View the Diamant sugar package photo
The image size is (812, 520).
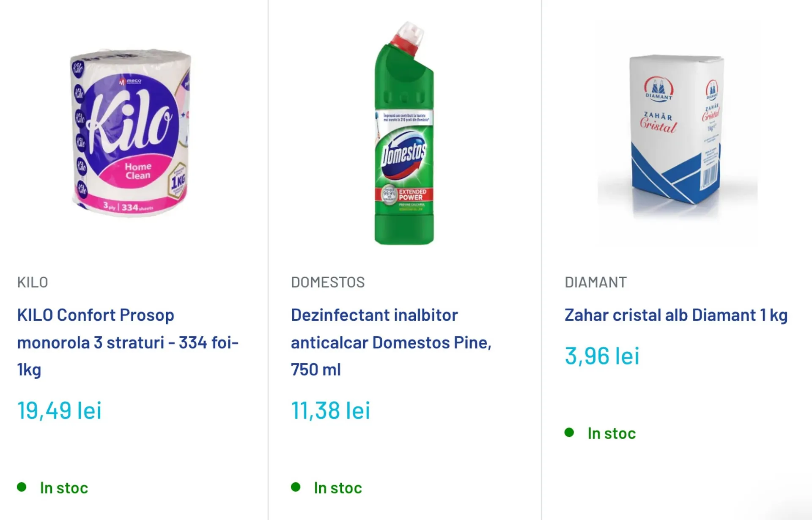click(677, 131)
